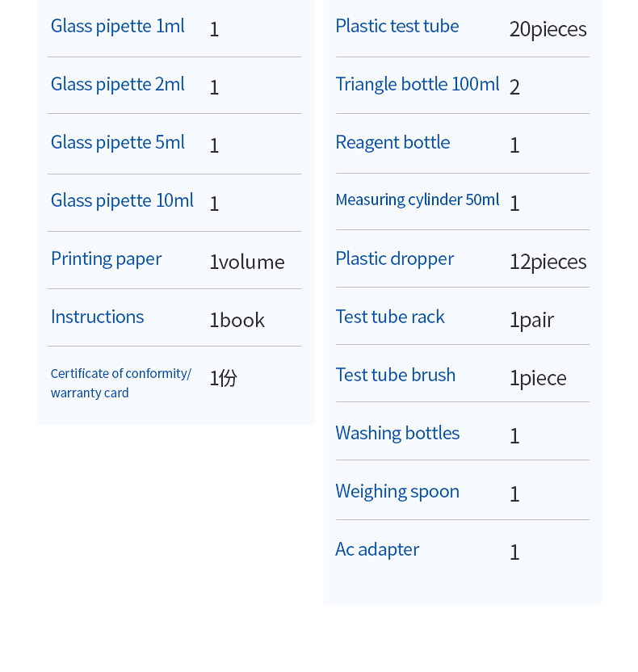Select the Plastic test tube label
This screenshot has width=638, height=672.
coord(397,26)
